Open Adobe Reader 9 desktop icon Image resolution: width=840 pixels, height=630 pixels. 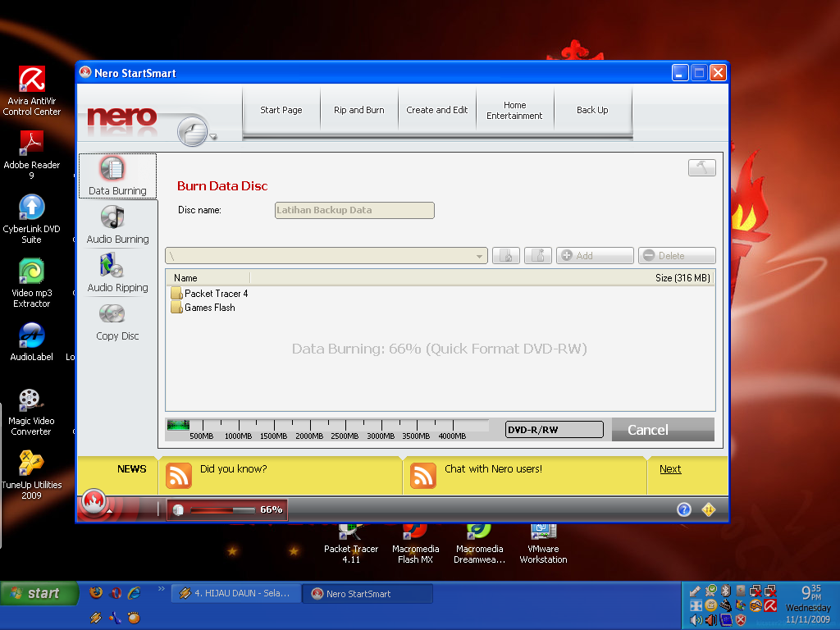pos(32,154)
